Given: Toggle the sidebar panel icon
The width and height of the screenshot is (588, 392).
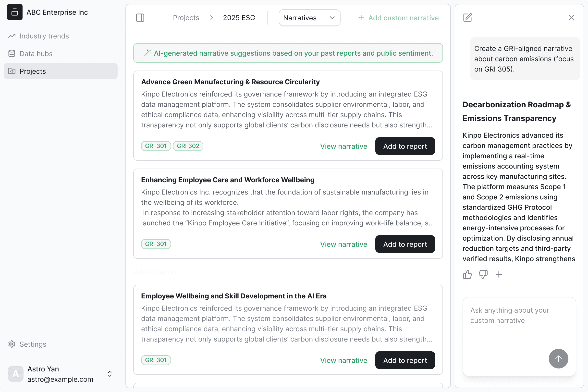Looking at the screenshot, I should coord(140,18).
